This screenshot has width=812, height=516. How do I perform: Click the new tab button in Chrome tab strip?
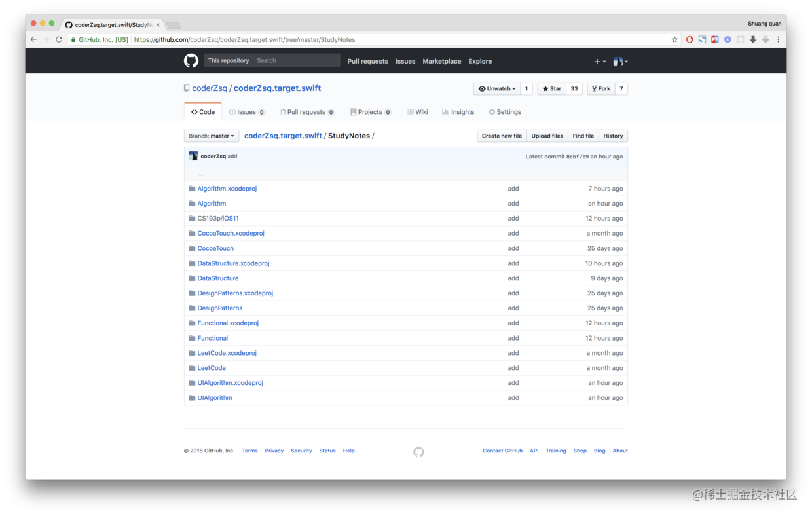(x=174, y=26)
